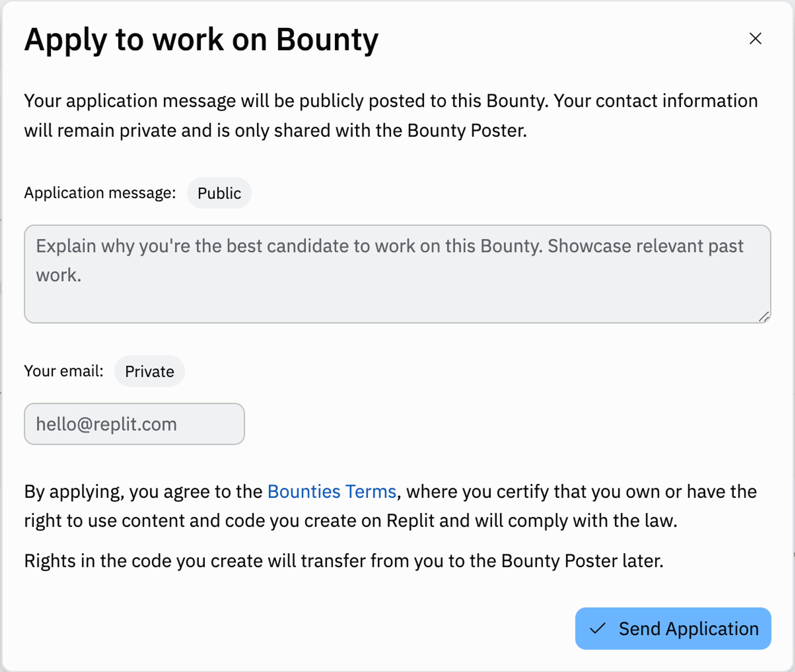This screenshot has width=795, height=672.
Task: Click the "Your email:" label
Action: coord(64,371)
